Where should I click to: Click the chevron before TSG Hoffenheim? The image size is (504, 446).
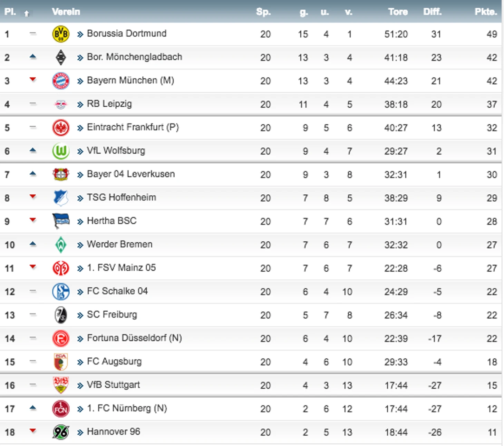(80, 198)
